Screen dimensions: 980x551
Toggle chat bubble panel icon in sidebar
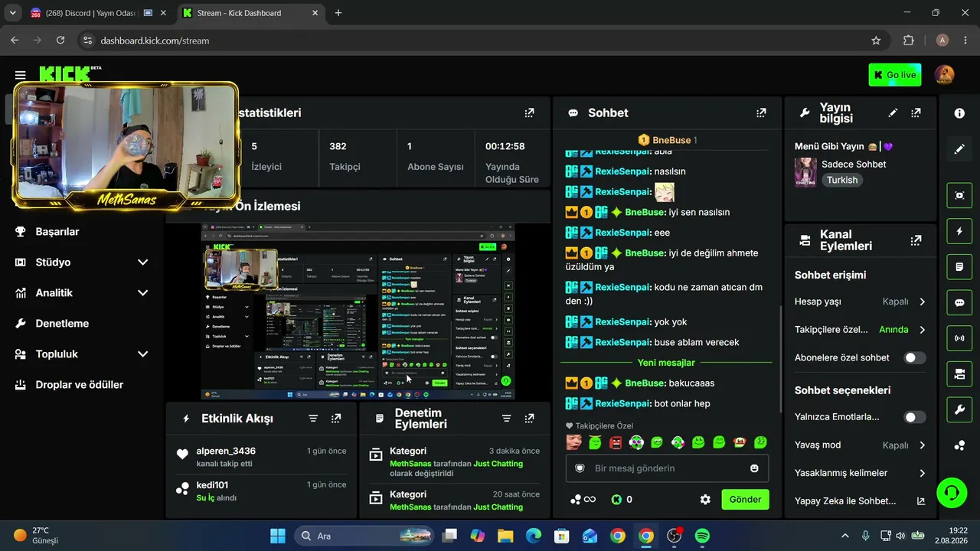pyautogui.click(x=959, y=302)
